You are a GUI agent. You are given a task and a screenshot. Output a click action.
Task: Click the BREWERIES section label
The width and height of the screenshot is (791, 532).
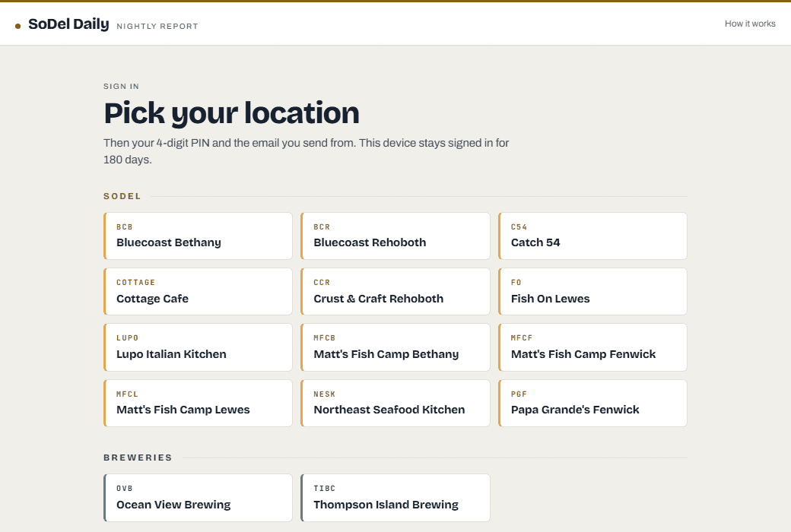pyautogui.click(x=138, y=458)
